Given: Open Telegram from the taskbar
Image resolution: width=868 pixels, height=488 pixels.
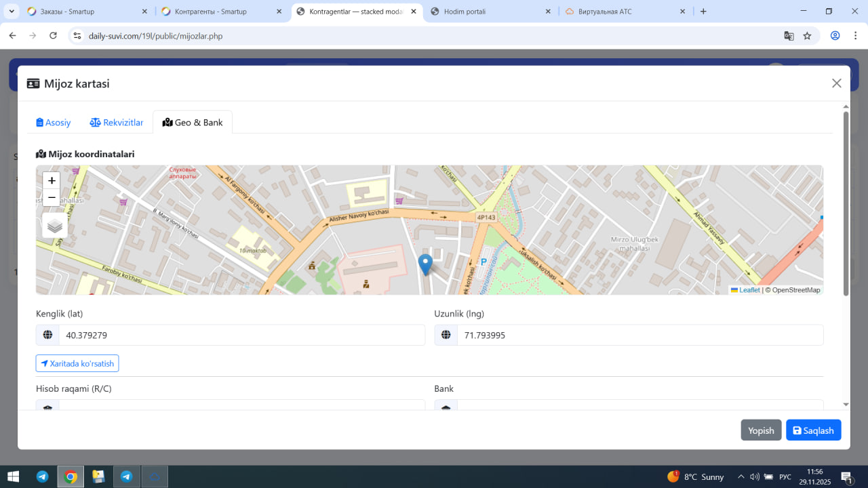Looking at the screenshot, I should tap(43, 476).
